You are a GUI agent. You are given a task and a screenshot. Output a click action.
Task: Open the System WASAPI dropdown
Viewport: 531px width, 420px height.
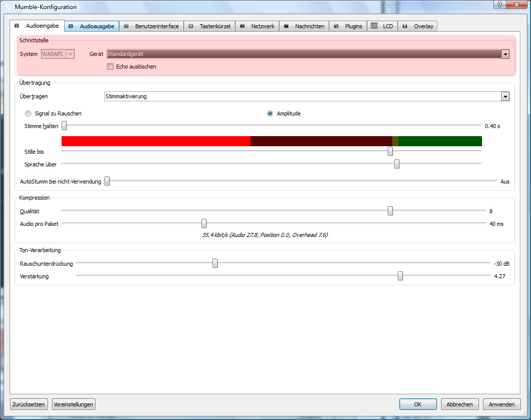tap(58, 54)
